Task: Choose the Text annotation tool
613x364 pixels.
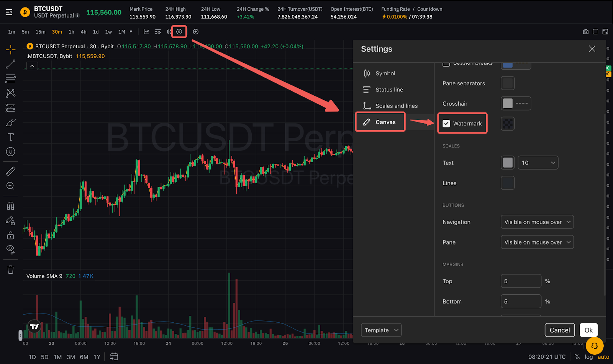Action: pos(11,137)
